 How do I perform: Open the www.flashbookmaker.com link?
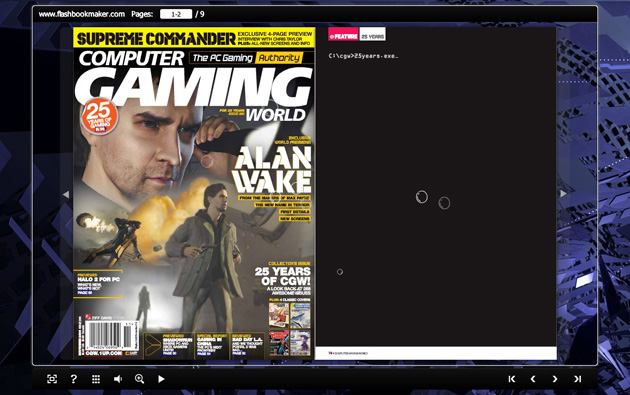click(x=82, y=14)
